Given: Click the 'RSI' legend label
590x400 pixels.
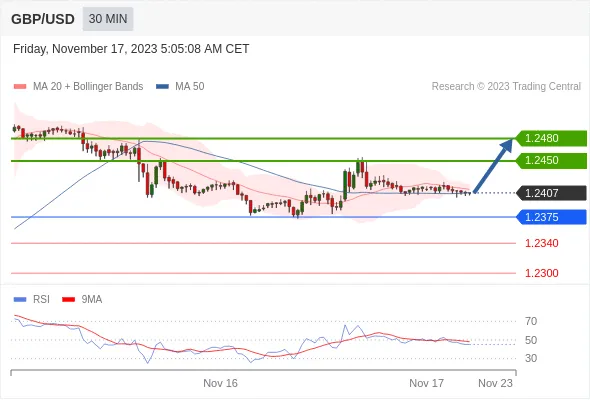Looking at the screenshot, I should [x=41, y=300].
